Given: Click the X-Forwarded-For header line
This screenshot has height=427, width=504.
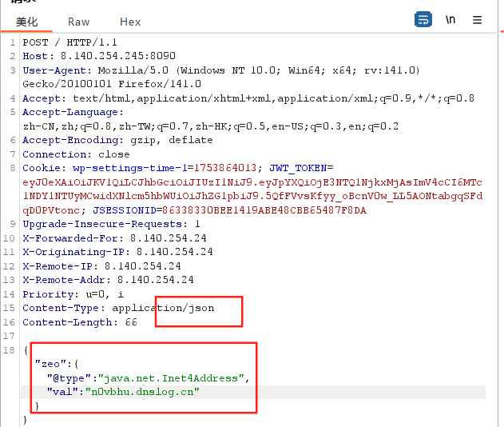Looking at the screenshot, I should click(114, 238).
